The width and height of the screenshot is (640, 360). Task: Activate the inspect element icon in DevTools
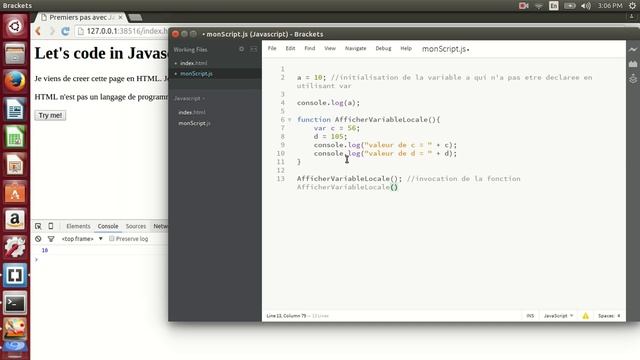click(x=38, y=226)
